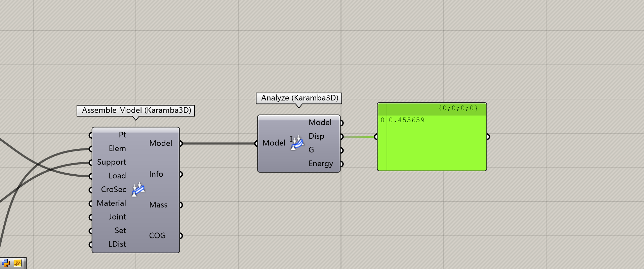This screenshot has height=269, width=644.
Task: Click the yellow scribble icon in bottom toolbar
Action: (x=17, y=263)
